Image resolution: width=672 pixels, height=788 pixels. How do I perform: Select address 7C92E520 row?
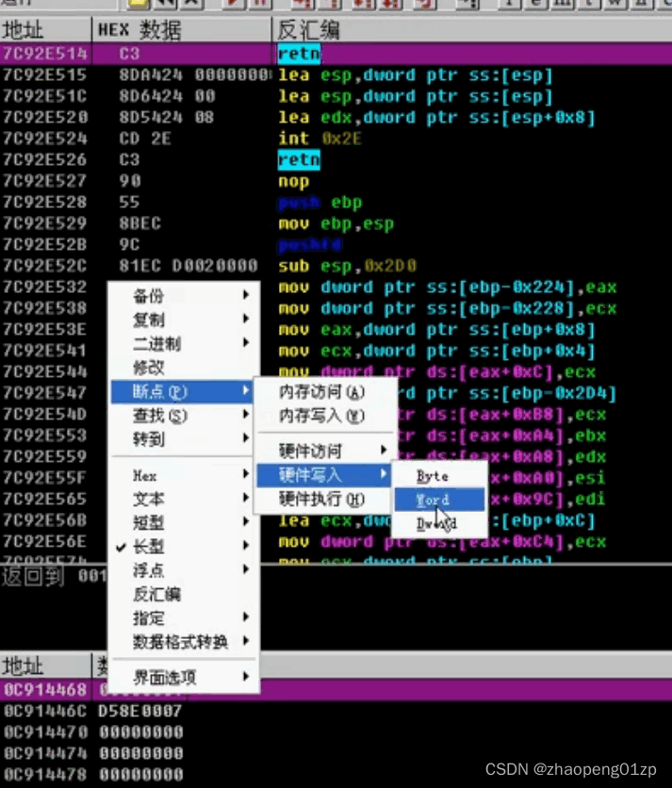pyautogui.click(x=336, y=118)
